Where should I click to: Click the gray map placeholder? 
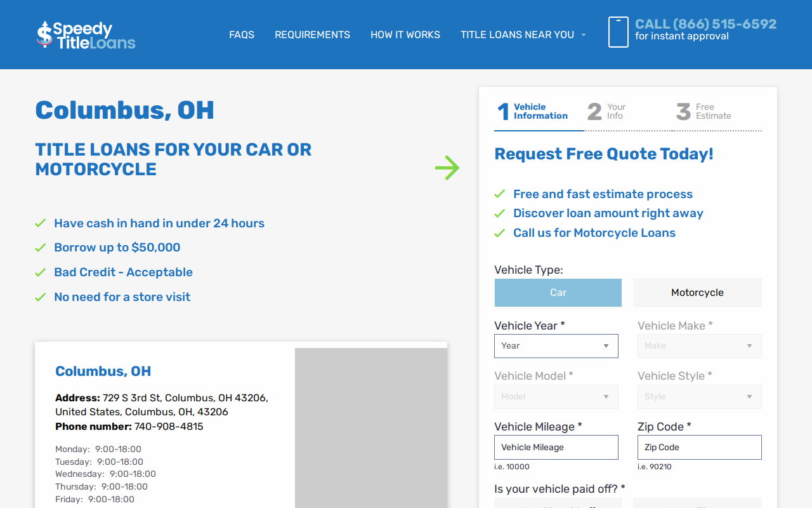(371, 428)
